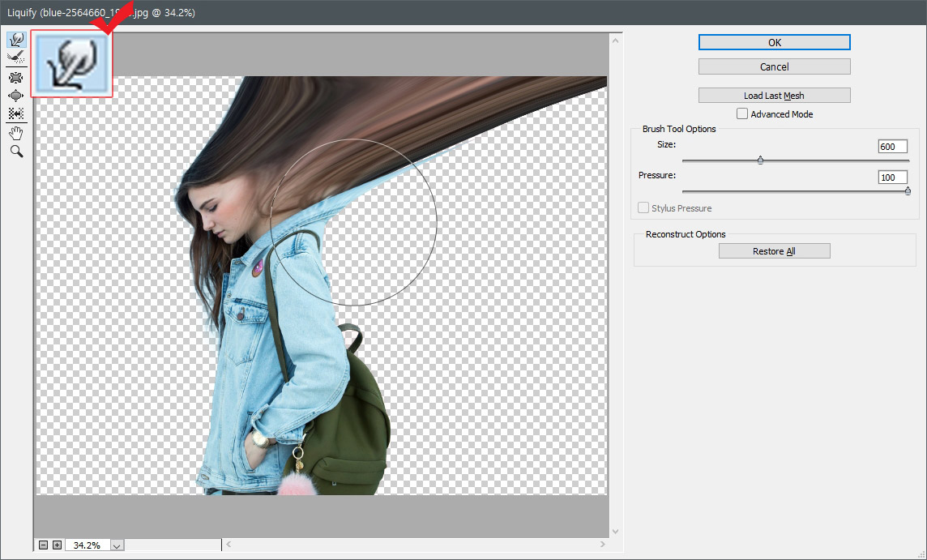Click the Pressure value input field

(892, 177)
